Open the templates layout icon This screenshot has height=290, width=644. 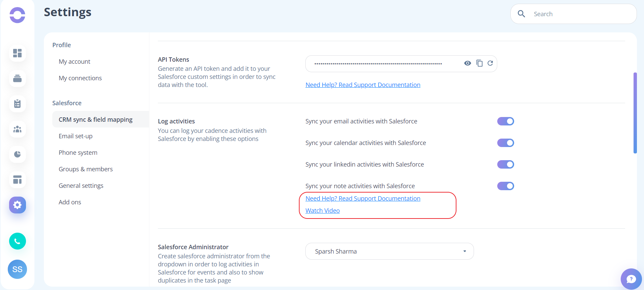point(17,180)
